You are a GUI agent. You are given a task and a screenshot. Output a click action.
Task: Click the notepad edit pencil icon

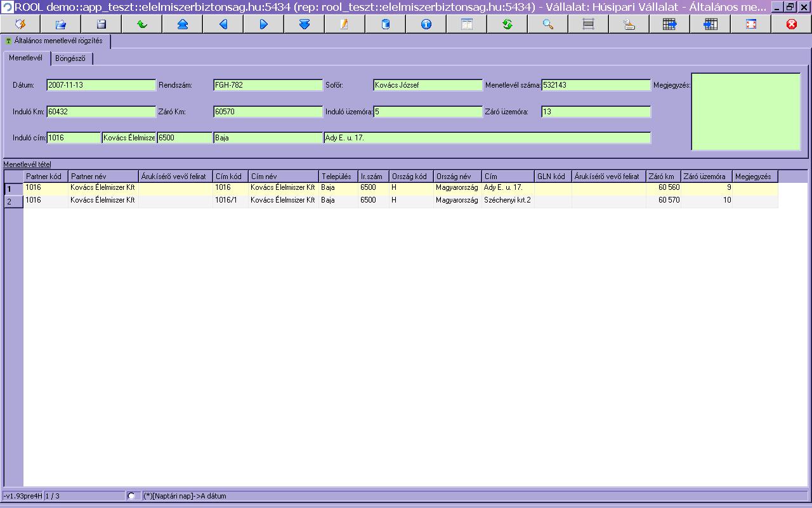click(345, 24)
